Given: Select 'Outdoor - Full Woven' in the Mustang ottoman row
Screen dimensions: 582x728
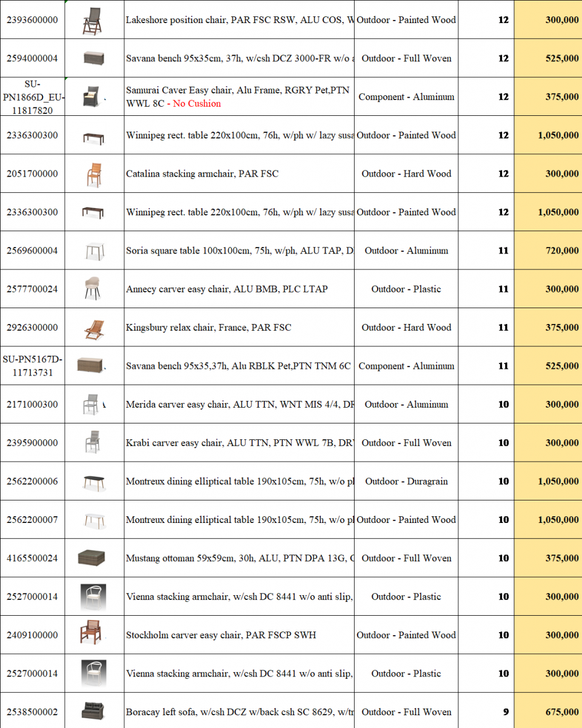Looking at the screenshot, I should (x=406, y=558).
